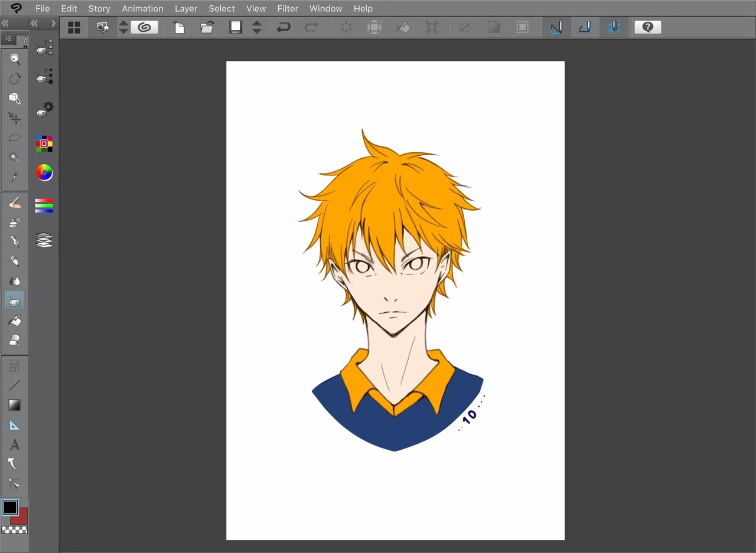Screen dimensions: 756x553
Task: Redo the last undone action
Action: coord(311,27)
